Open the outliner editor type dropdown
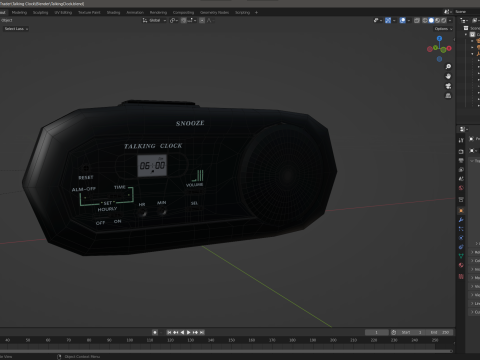 tap(464, 20)
